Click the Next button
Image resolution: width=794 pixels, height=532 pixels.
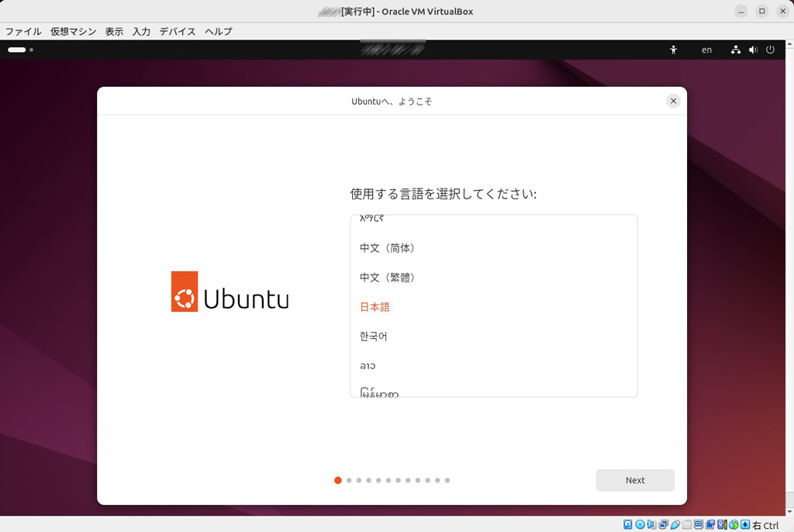(x=635, y=480)
